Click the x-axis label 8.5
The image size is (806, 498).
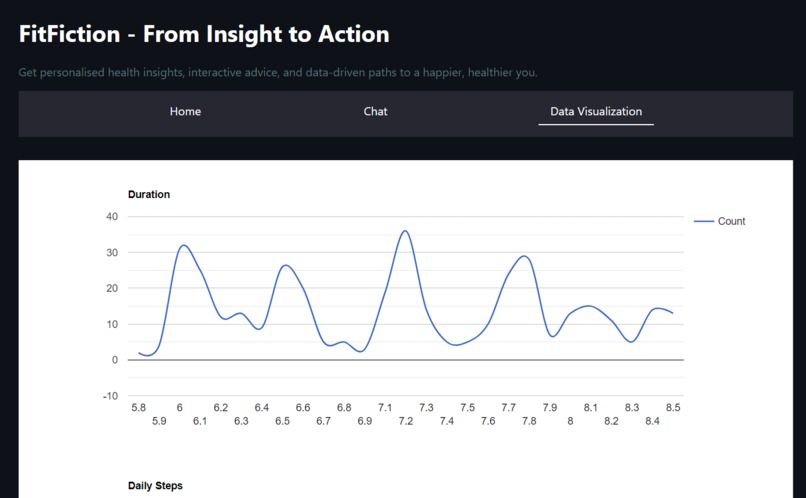pyautogui.click(x=673, y=408)
